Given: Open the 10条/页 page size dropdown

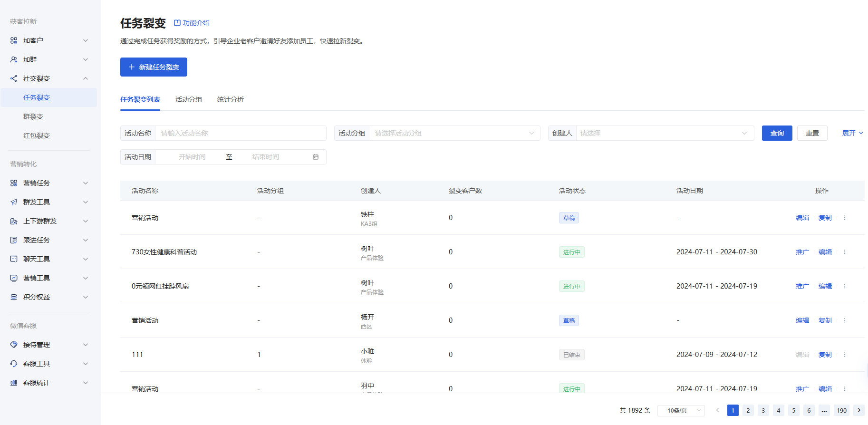Looking at the screenshot, I should tap(681, 410).
